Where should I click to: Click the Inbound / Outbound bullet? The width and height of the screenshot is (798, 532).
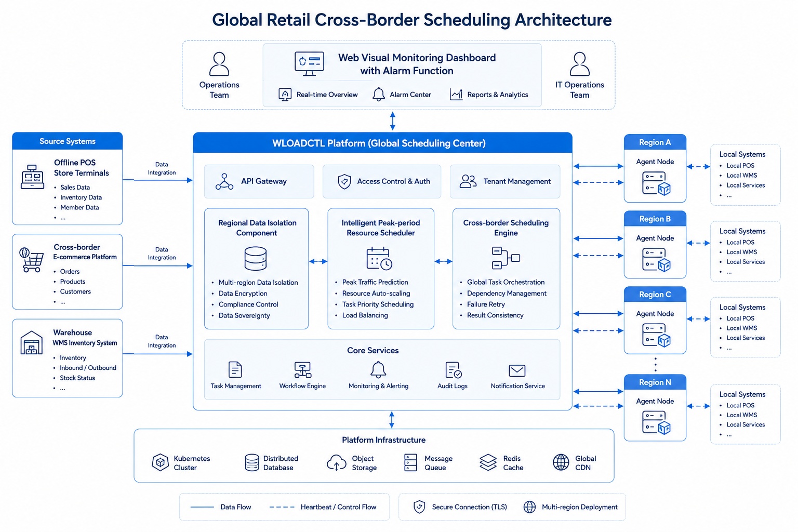(88, 368)
